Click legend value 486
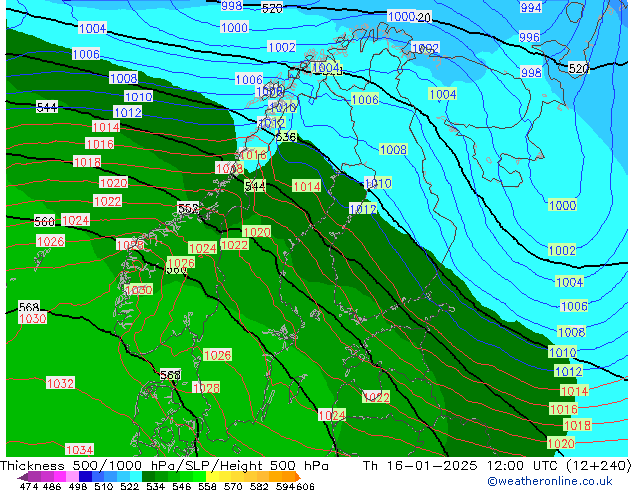Image resolution: width=634 pixels, height=490 pixels. (x=52, y=486)
